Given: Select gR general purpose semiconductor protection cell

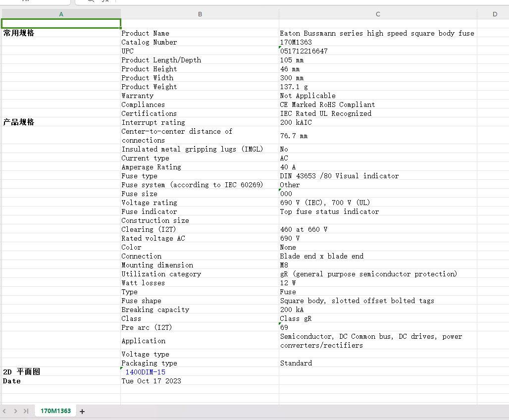Looking at the screenshot, I should (378, 274).
